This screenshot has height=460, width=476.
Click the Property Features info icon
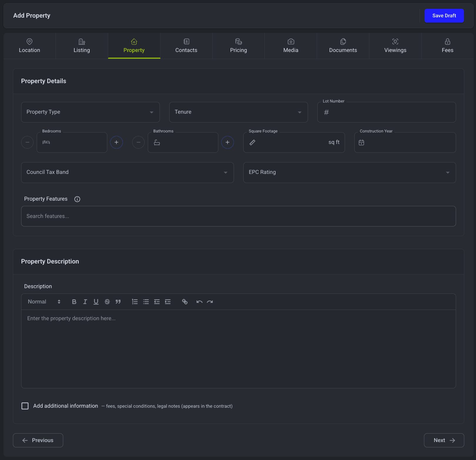coord(77,199)
